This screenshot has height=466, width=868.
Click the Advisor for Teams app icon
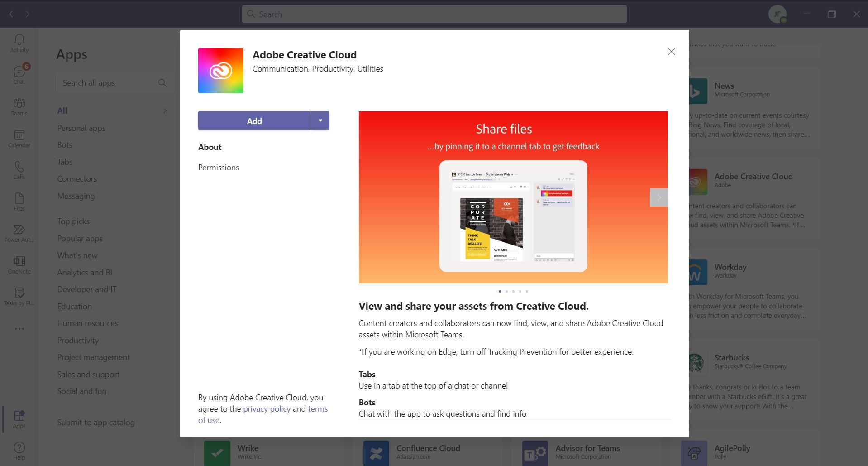point(535,453)
